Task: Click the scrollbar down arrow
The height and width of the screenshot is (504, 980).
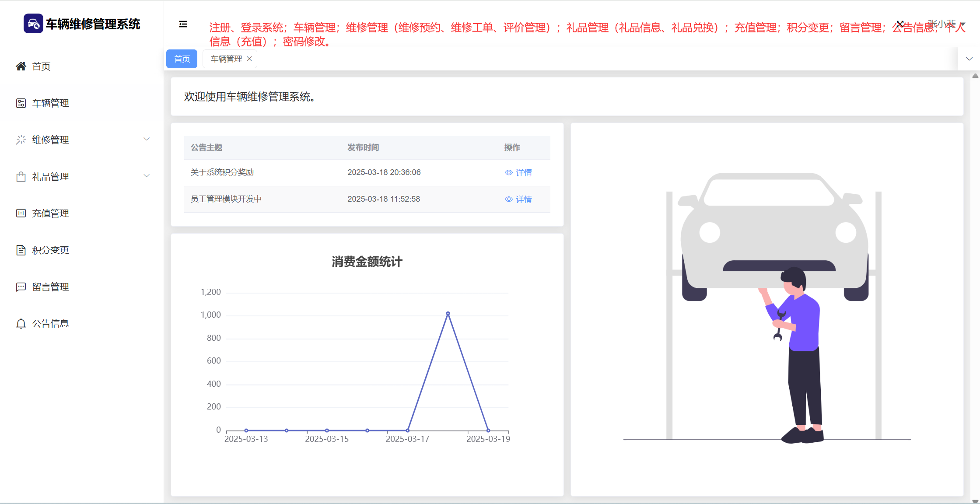Action: click(975, 501)
